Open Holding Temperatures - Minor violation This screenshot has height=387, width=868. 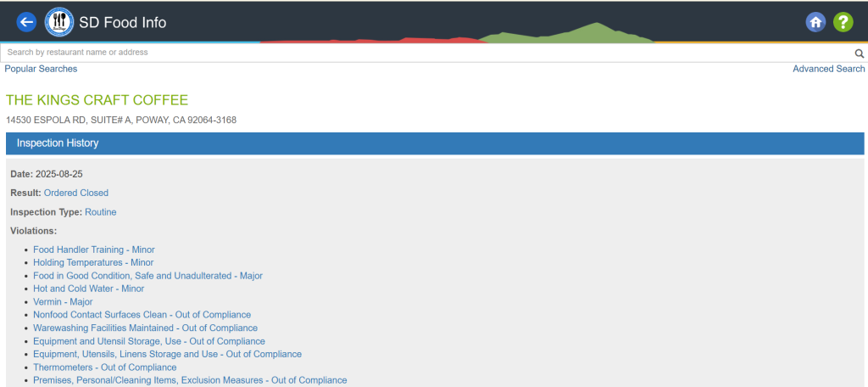tap(93, 263)
